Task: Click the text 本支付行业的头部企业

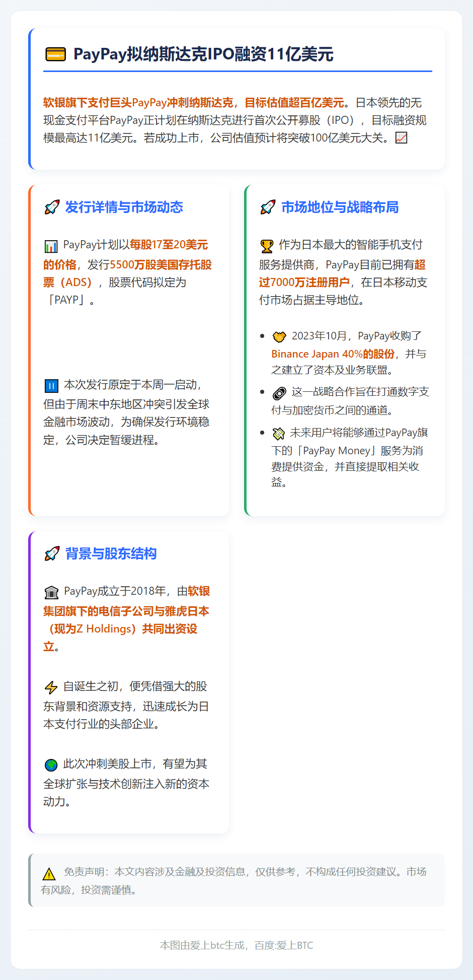Action: (99, 724)
